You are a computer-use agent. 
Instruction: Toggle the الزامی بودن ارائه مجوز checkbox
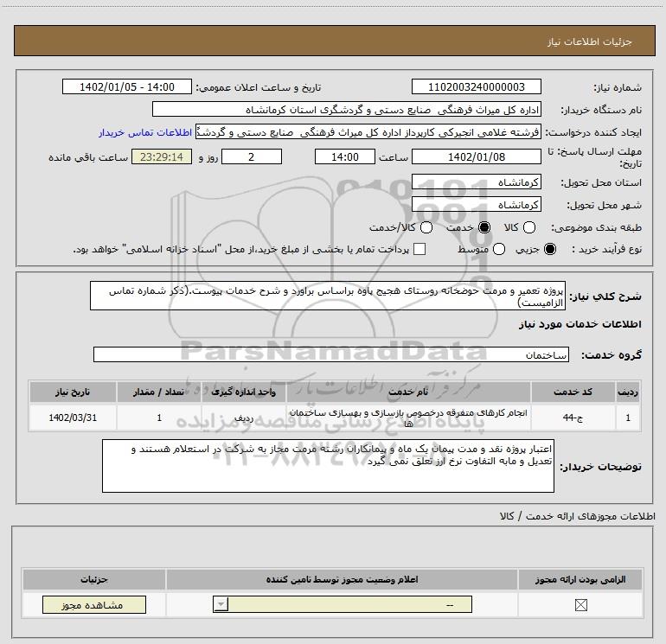click(580, 604)
